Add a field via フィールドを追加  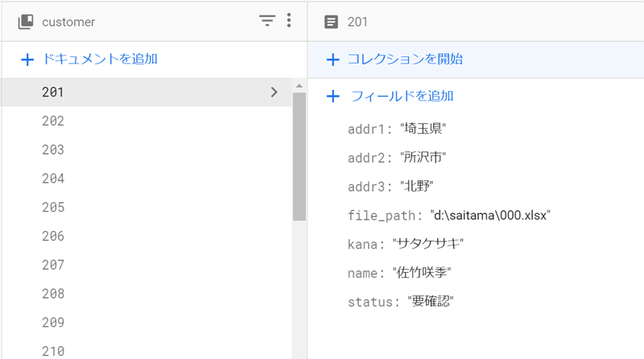pyautogui.click(x=402, y=96)
